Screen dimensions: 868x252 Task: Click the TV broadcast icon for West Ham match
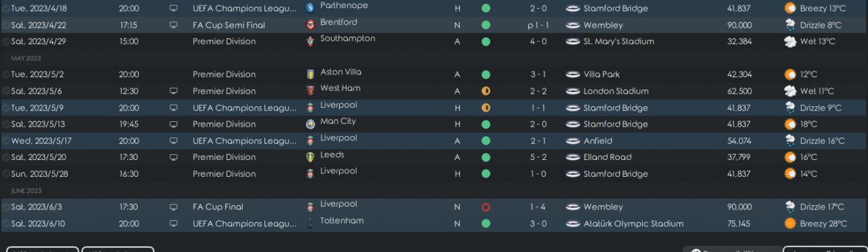pos(174,91)
